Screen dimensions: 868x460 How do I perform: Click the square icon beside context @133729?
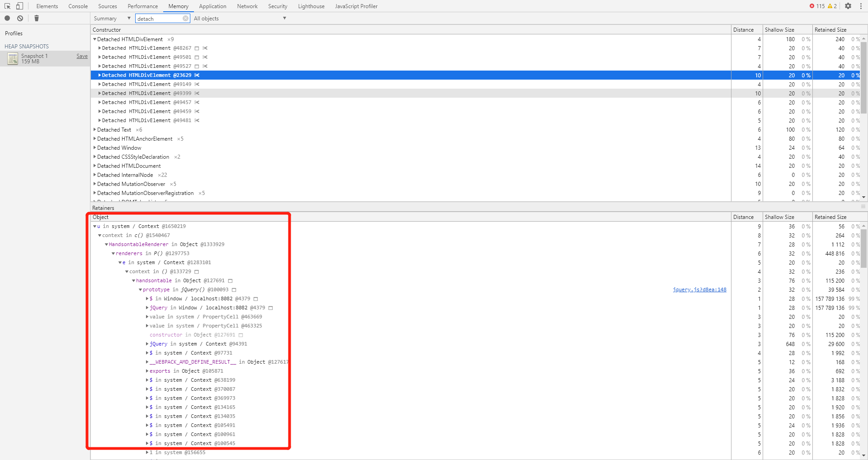(x=196, y=271)
